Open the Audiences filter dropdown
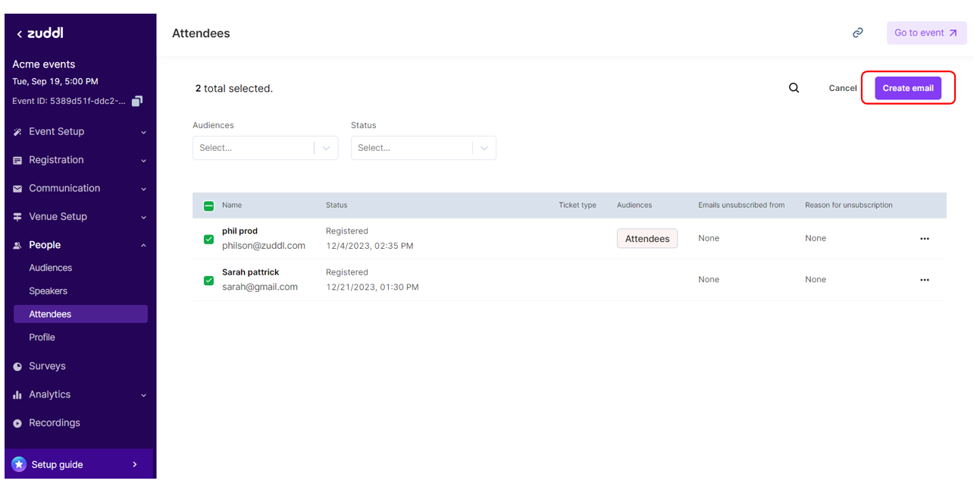980x487 pixels. (x=265, y=147)
